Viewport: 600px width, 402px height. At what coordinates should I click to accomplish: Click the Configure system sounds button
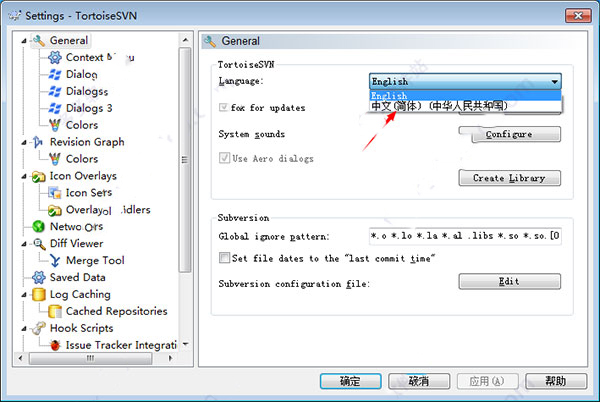tap(510, 134)
